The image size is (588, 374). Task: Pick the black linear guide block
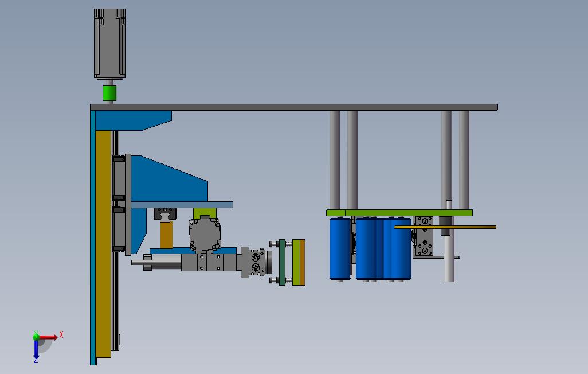(165, 215)
